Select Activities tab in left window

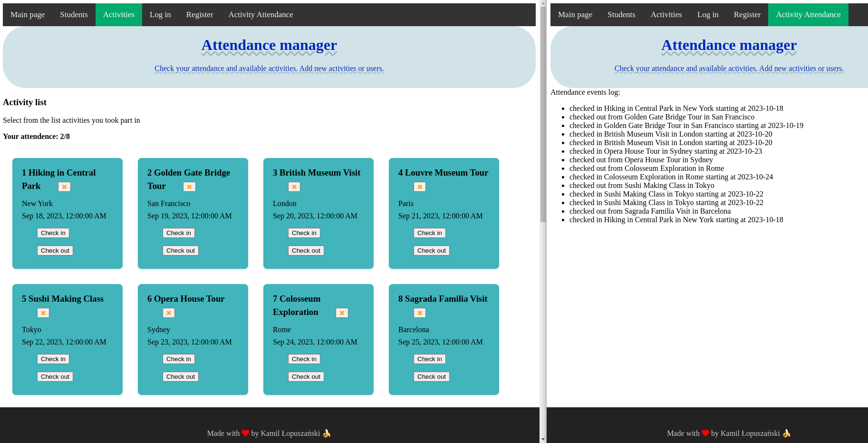(119, 15)
